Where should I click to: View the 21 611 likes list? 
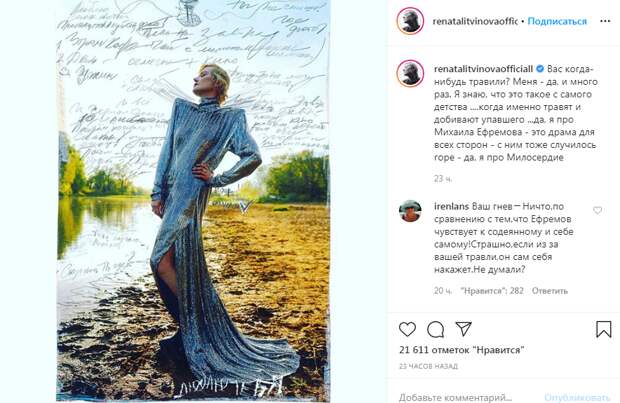click(461, 350)
